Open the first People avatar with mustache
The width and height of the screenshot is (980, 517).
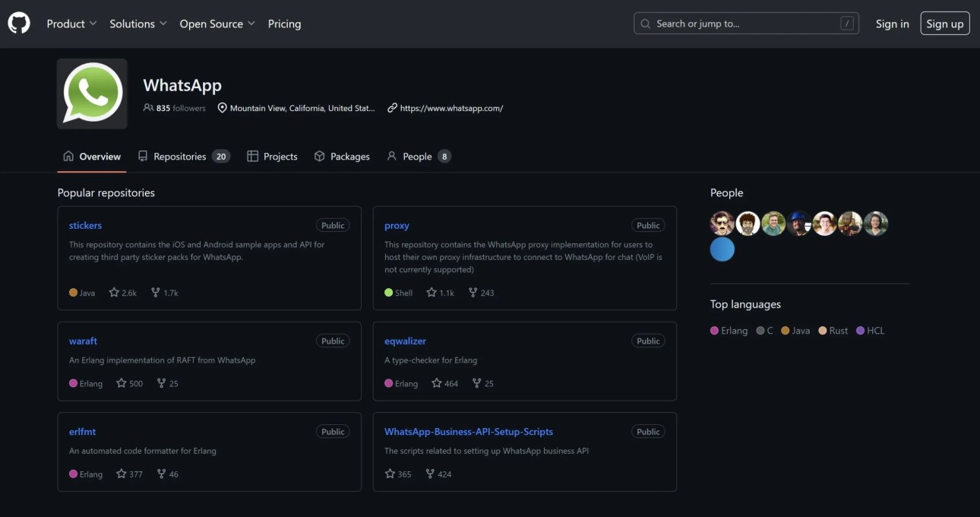pyautogui.click(x=722, y=224)
